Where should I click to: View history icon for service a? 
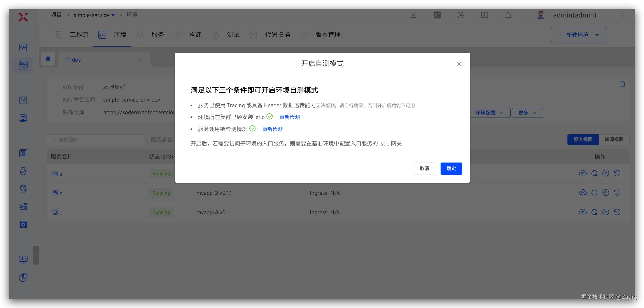617,173
